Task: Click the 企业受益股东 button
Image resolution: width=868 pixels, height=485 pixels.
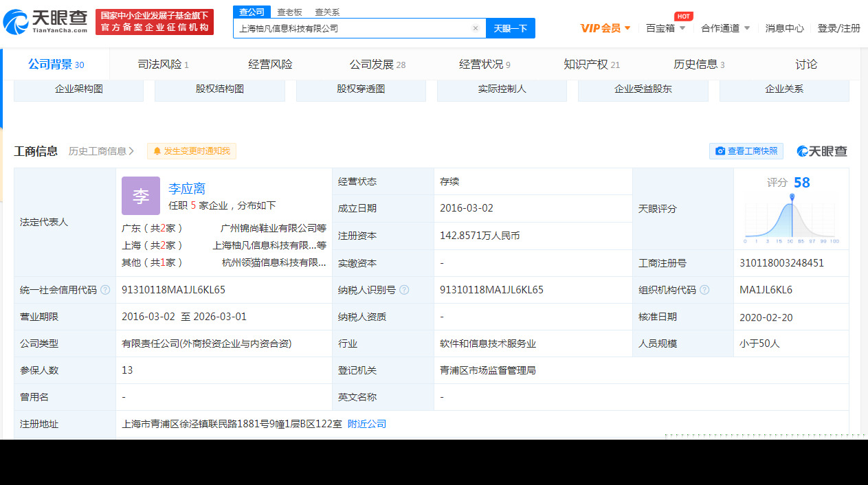Action: click(x=643, y=90)
